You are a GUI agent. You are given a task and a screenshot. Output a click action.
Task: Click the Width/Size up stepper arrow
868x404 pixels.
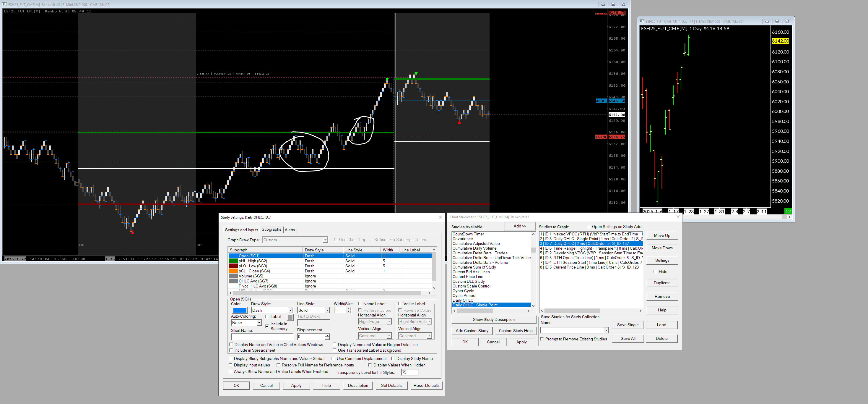[348, 308]
